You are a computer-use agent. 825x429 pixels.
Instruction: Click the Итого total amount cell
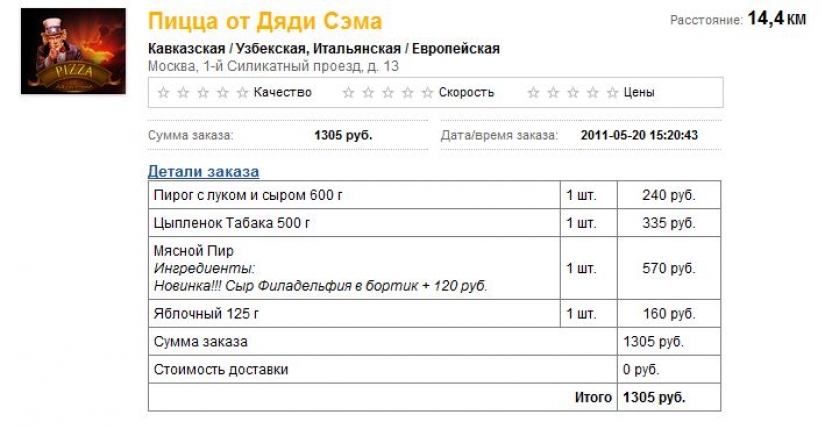[654, 397]
